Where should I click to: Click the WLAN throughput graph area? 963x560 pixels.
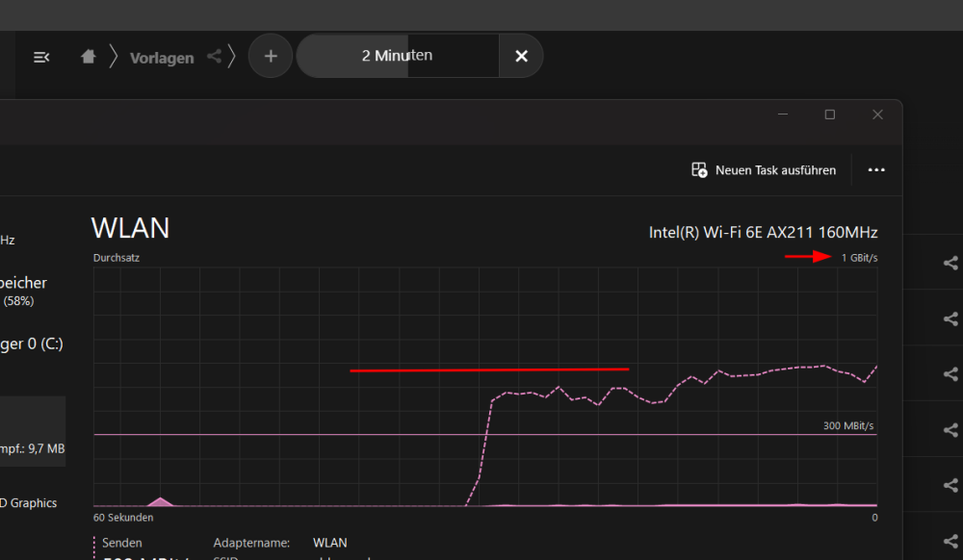point(485,387)
